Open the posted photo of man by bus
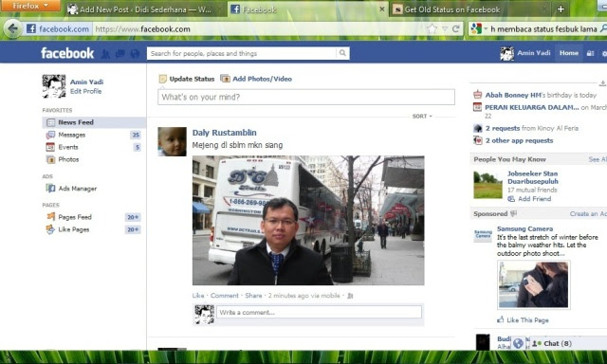 tap(308, 221)
